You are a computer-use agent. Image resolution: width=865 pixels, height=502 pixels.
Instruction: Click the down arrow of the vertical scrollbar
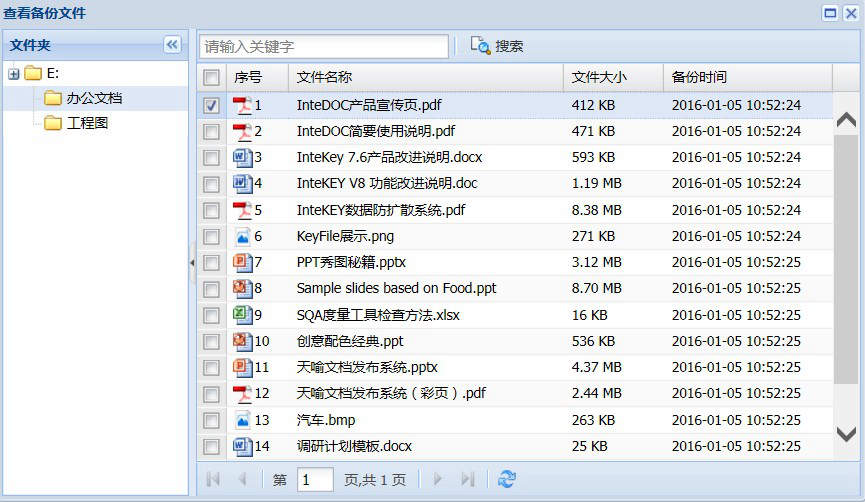tap(846, 434)
